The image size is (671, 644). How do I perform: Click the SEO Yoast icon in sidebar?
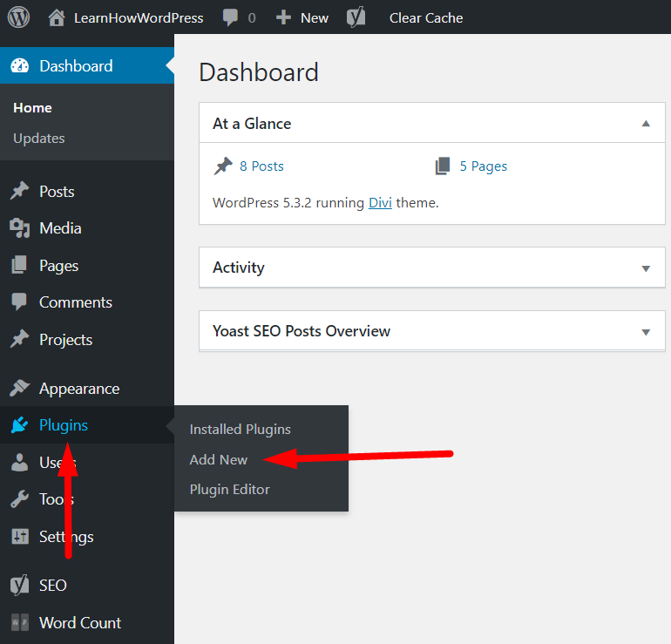[x=20, y=585]
